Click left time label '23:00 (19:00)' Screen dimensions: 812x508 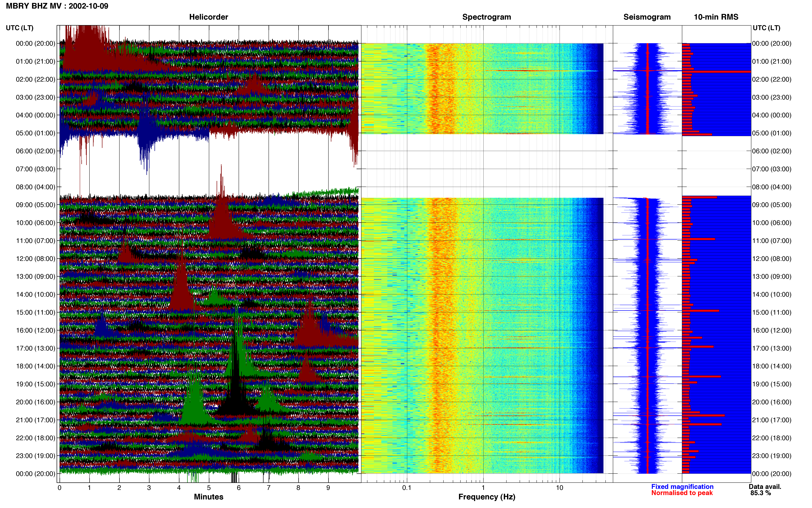pos(36,456)
